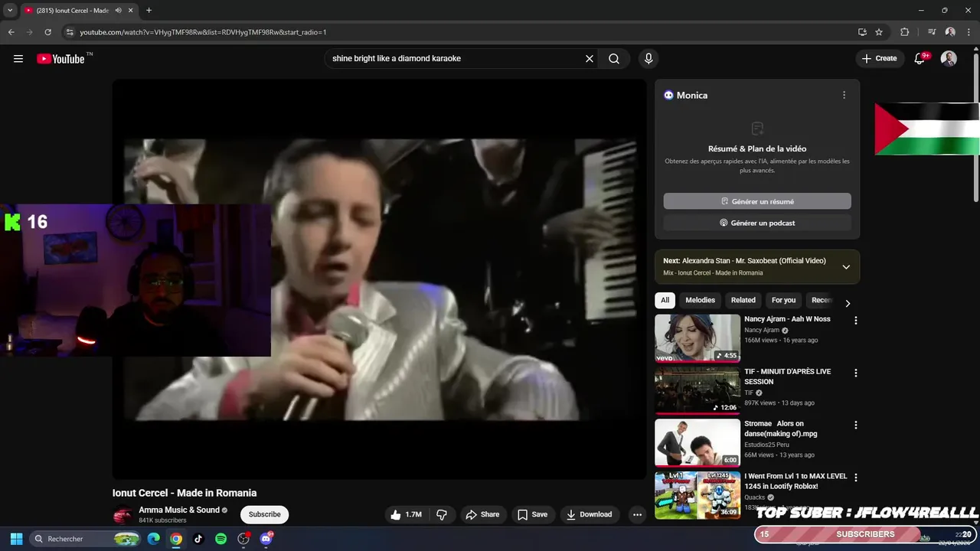
Task: Dislike the Ionut Cercel video
Action: 442,515
